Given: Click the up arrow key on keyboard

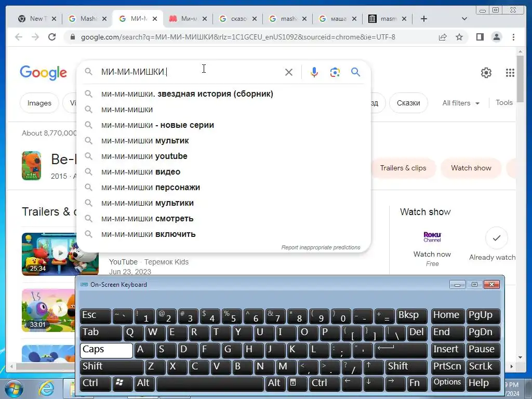Looking at the screenshot, I should click(373, 367).
